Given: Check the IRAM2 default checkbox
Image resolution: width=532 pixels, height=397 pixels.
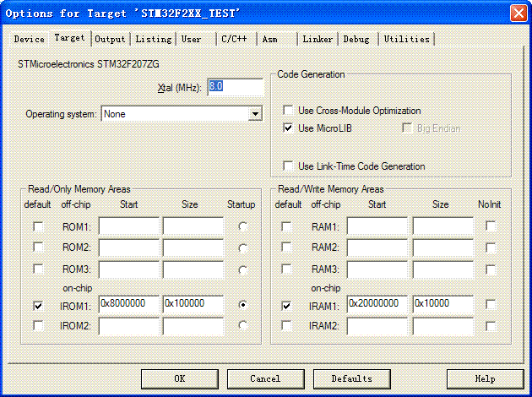Looking at the screenshot, I should coord(286,325).
